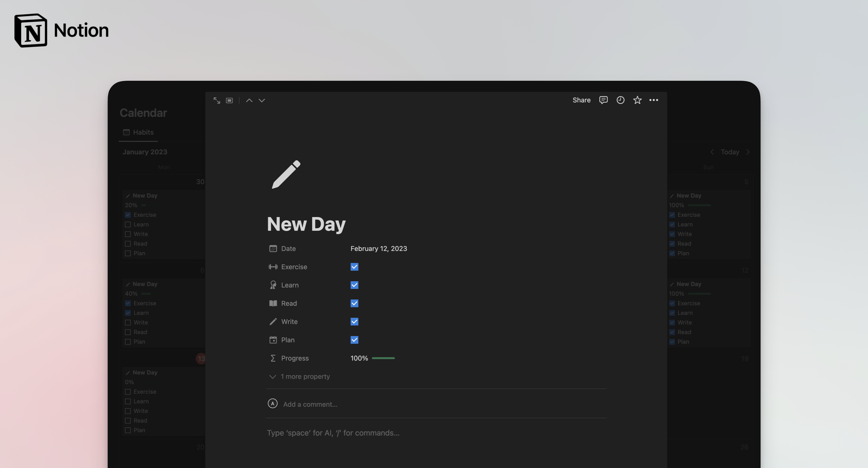Click the Date property calendar icon
The image size is (868, 468).
[273, 249]
